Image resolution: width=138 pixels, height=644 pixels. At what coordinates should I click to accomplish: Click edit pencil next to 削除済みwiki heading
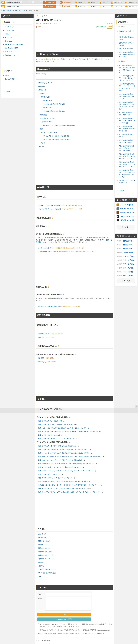(48, 287)
